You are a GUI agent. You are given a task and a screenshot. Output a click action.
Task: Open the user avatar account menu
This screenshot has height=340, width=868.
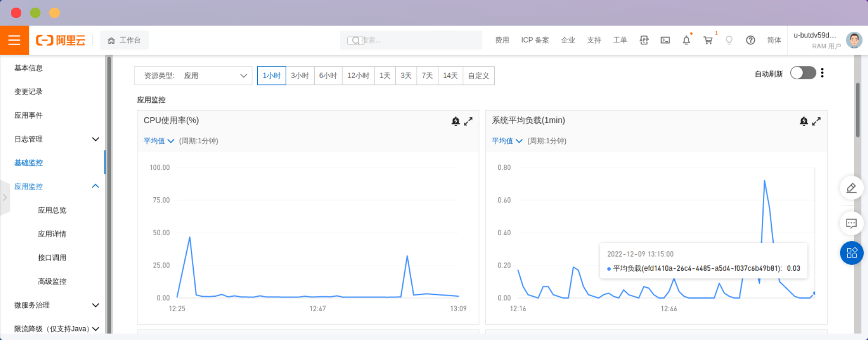[x=854, y=40]
